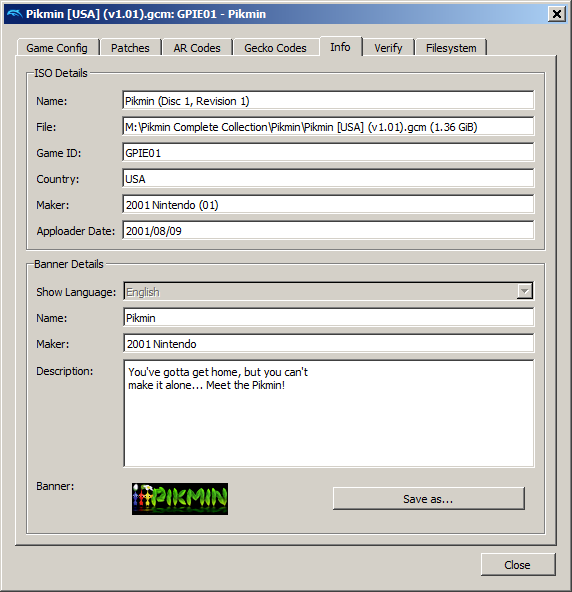Click the Dolphin icon in title bar
Viewport: 572px width, 592px height.
point(15,14)
